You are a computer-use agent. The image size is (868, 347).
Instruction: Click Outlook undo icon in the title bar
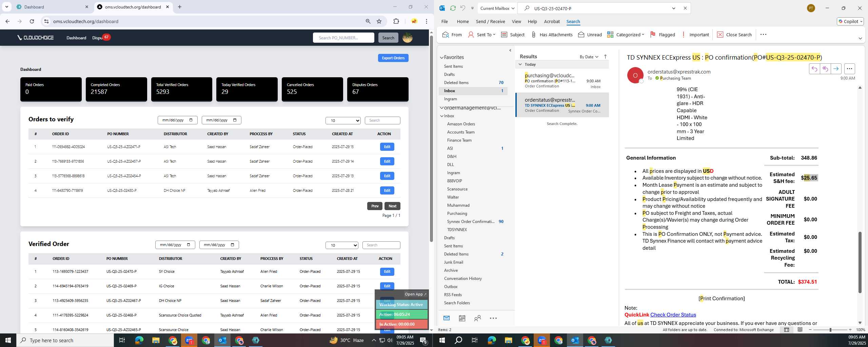[462, 8]
